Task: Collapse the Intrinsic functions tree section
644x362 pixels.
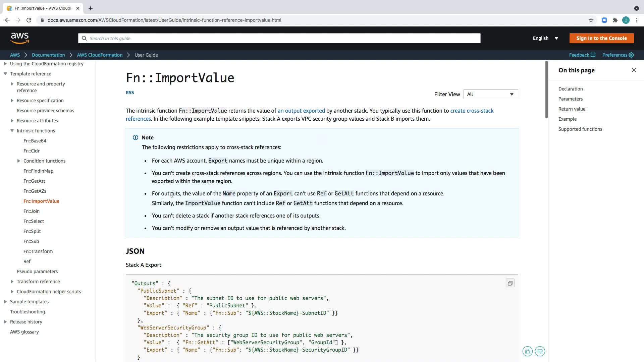Action: (x=12, y=131)
